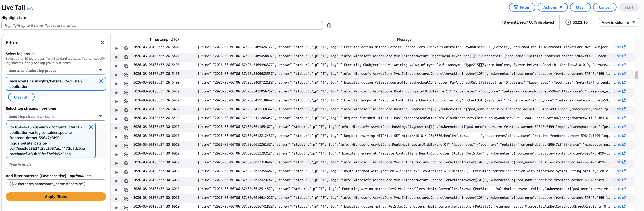This screenshot has width=644, height=211.
Task: Close the Filter side panel
Action: pos(102,42)
